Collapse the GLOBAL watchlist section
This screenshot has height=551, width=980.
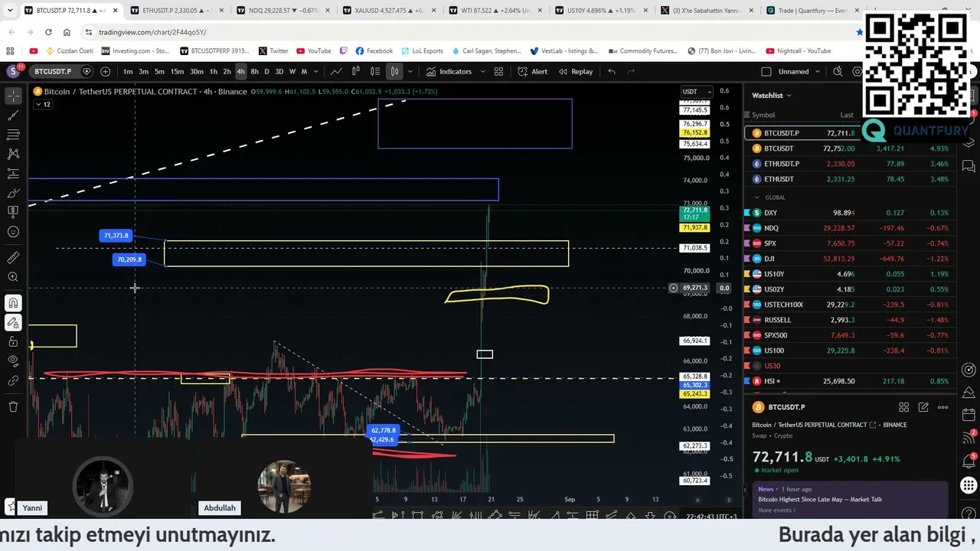coord(757,197)
